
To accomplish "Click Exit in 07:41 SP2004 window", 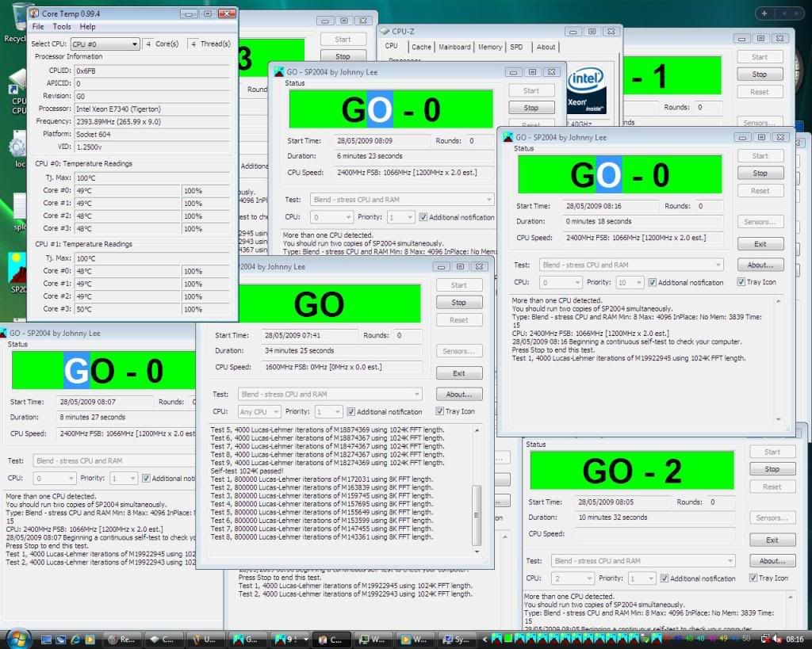I will pyautogui.click(x=459, y=373).
